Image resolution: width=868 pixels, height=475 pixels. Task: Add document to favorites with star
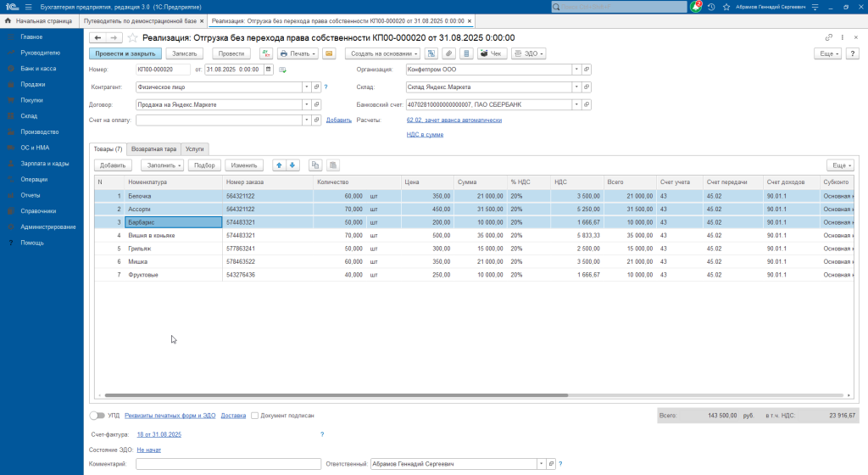[x=132, y=38]
